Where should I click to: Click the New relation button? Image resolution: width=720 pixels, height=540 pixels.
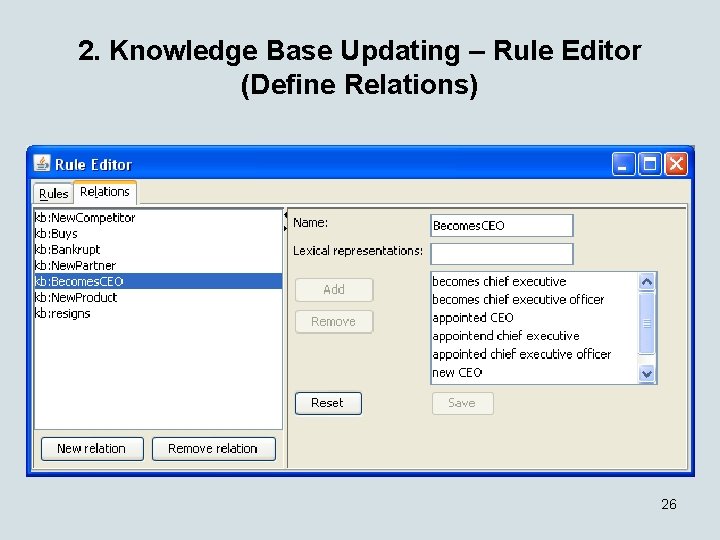click(92, 449)
